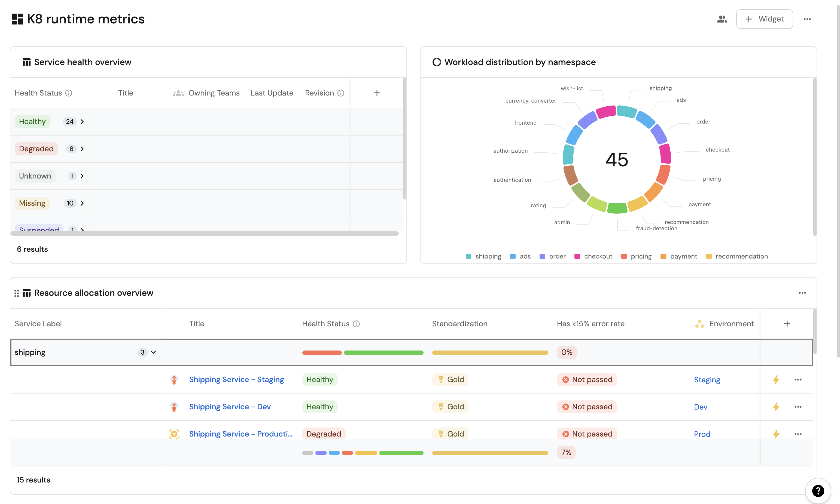Click lightning action icon for Shipping Service – Staging
Viewport: 840px width, 504px height.
[x=776, y=379]
